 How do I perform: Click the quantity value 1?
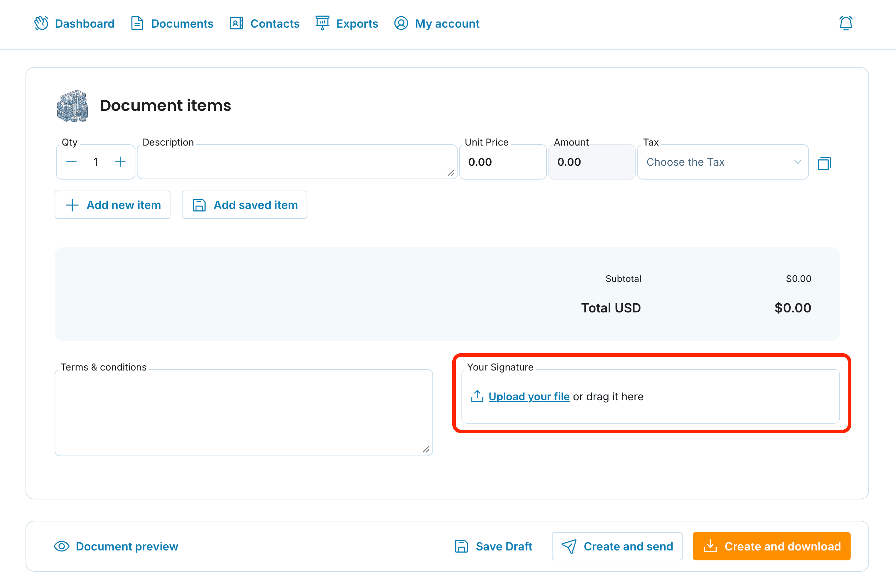pyautogui.click(x=96, y=162)
